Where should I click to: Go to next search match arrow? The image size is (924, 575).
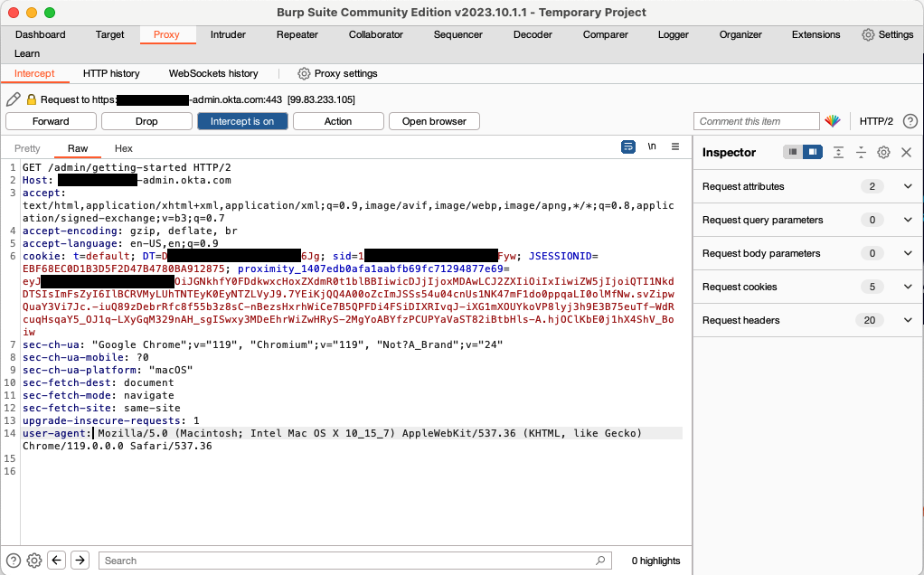pos(80,560)
